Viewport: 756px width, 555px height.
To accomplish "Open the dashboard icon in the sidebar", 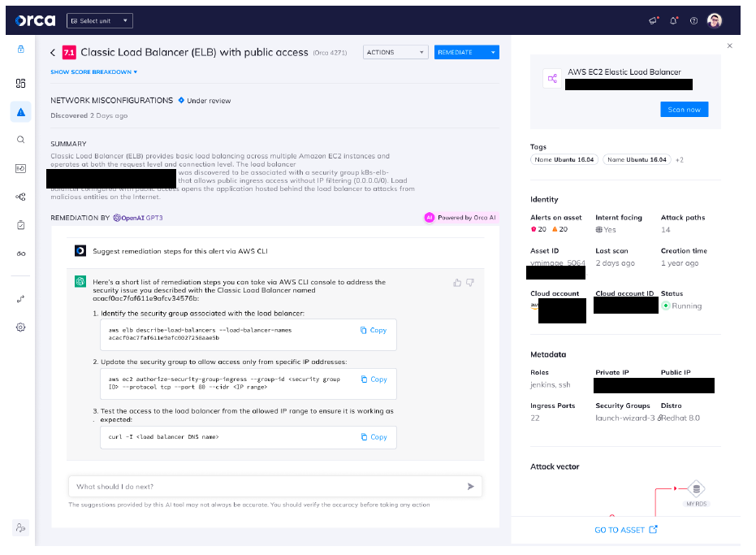I will [x=21, y=84].
